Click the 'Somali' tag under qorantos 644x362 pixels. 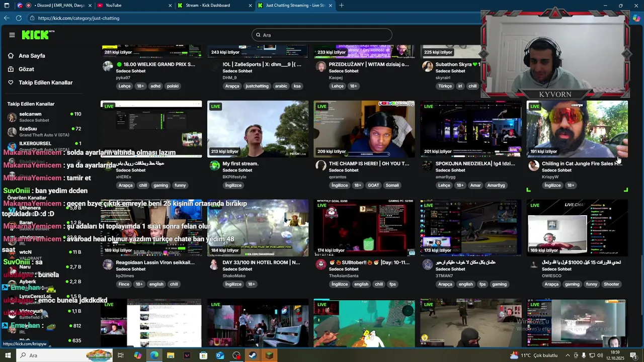pos(392,186)
